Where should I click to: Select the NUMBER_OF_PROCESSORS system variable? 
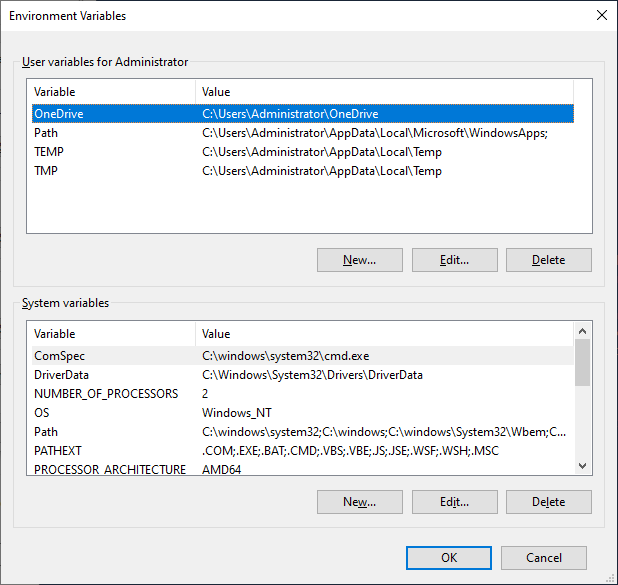point(303,393)
